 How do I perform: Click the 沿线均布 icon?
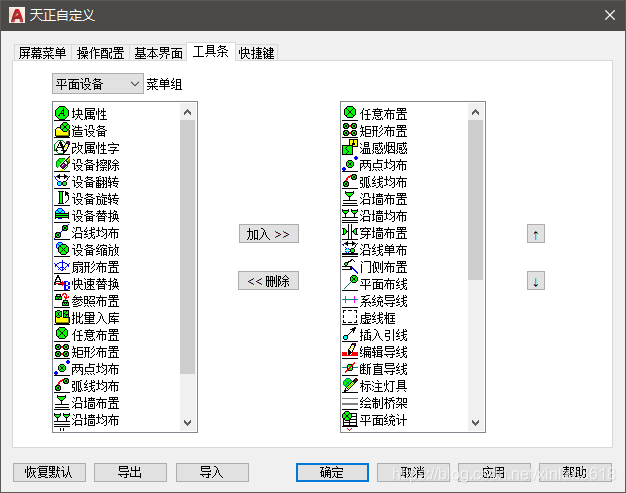pos(62,233)
